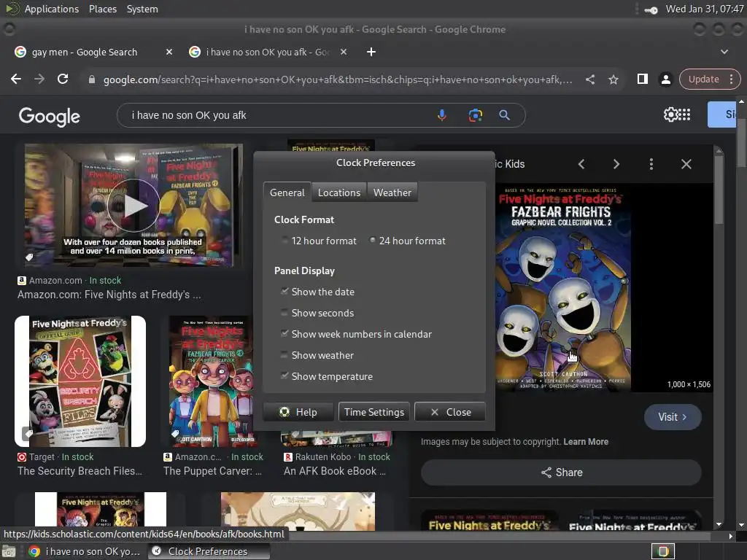Click the workspace switcher in bottom panel
The image size is (747, 560).
(x=662, y=551)
